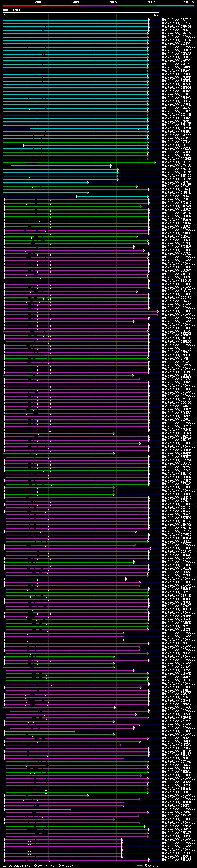Viewport: 197px width, 868px height.
Task: Select label UniRef100_C4WS24
Action: (177, 206)
